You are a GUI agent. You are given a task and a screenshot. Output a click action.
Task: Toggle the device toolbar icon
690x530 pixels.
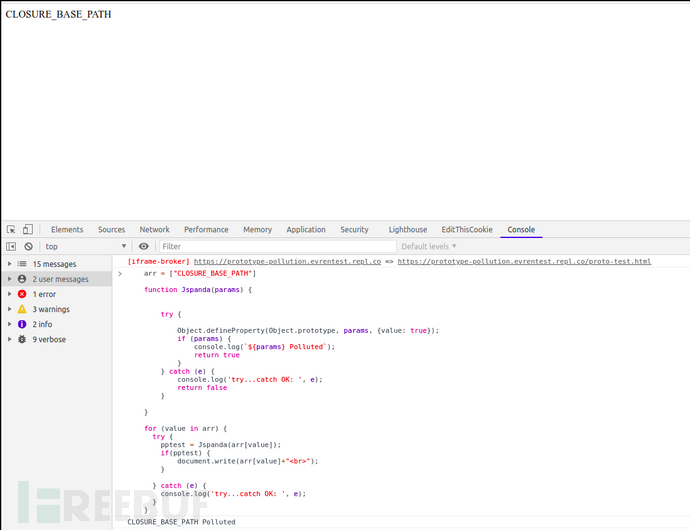[x=28, y=229]
